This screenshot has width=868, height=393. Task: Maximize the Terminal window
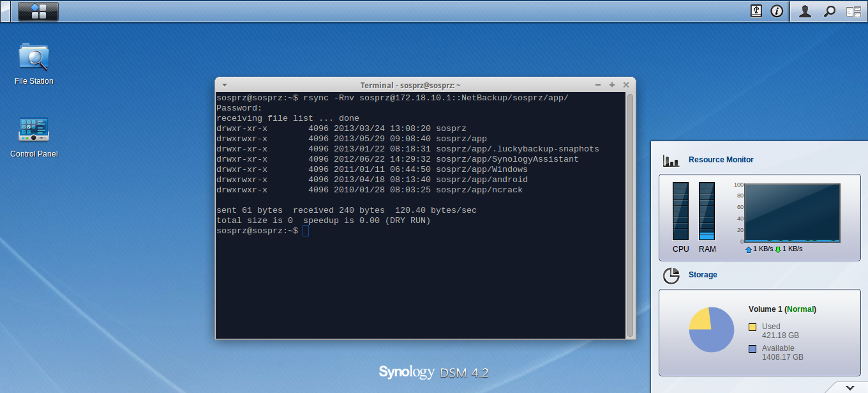(612, 85)
